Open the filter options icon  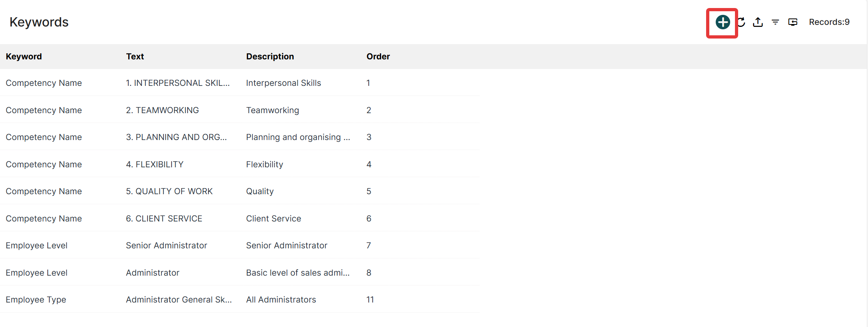coord(775,22)
